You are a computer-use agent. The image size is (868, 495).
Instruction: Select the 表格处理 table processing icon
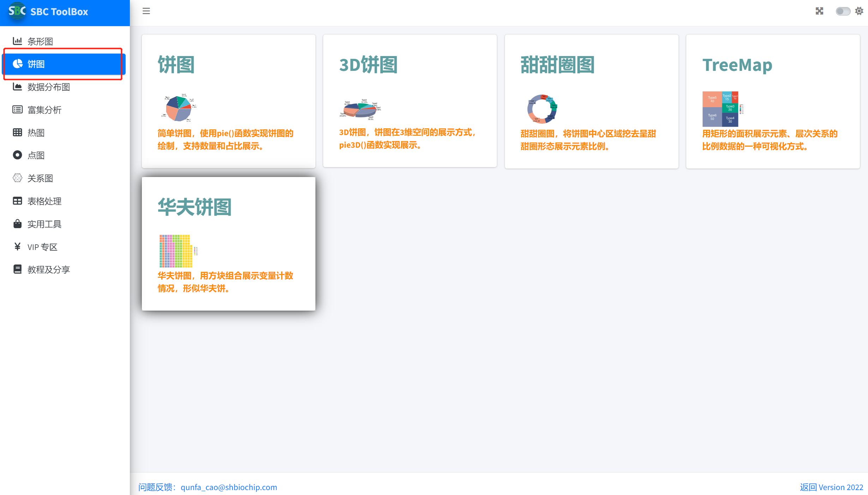[17, 201]
